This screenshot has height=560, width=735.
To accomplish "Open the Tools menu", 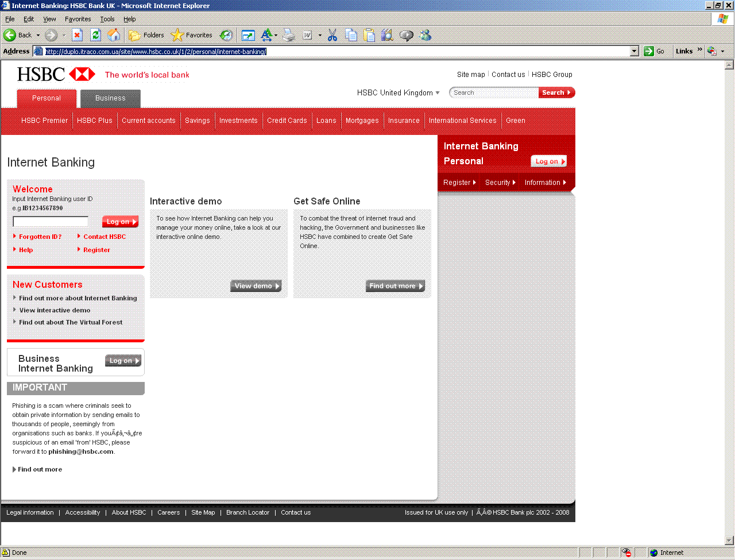I will click(107, 19).
